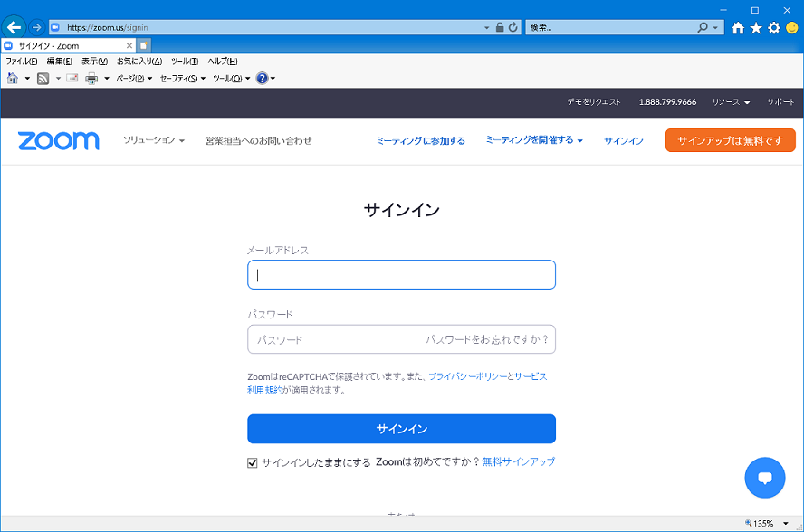Screen dimensions: 804x532
Task: Click the 検索 search box
Action: tap(610, 28)
